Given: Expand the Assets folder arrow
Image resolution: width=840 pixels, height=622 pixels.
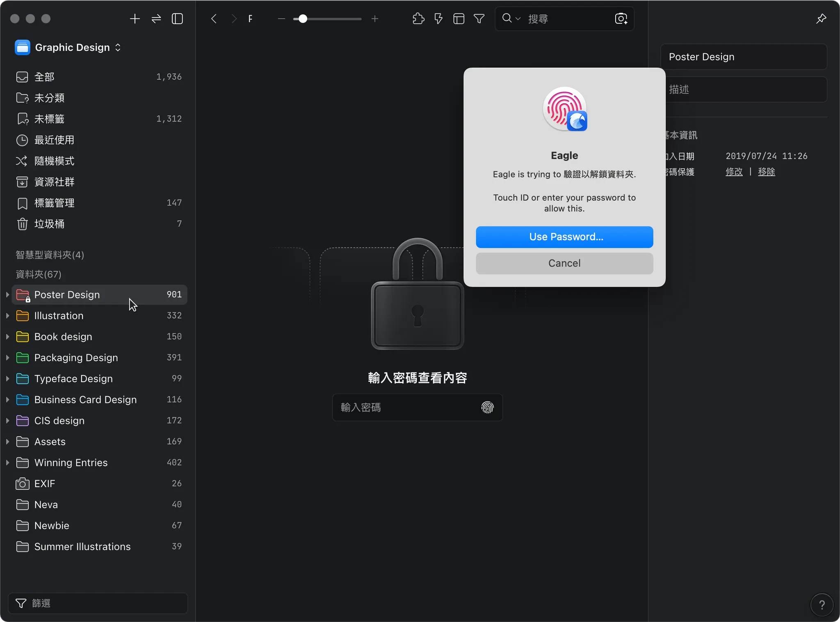Looking at the screenshot, I should point(7,442).
